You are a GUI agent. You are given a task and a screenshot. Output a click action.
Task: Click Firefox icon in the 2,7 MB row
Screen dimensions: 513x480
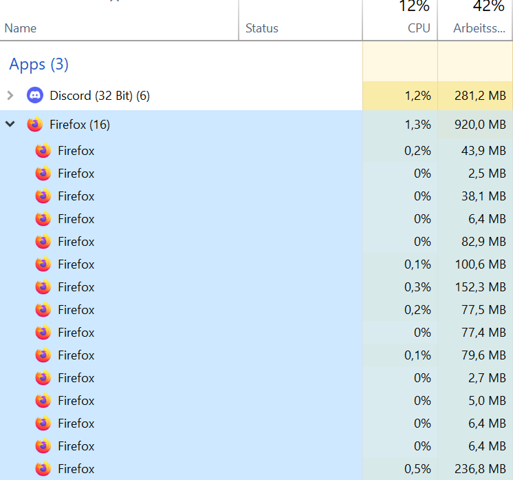coord(43,378)
